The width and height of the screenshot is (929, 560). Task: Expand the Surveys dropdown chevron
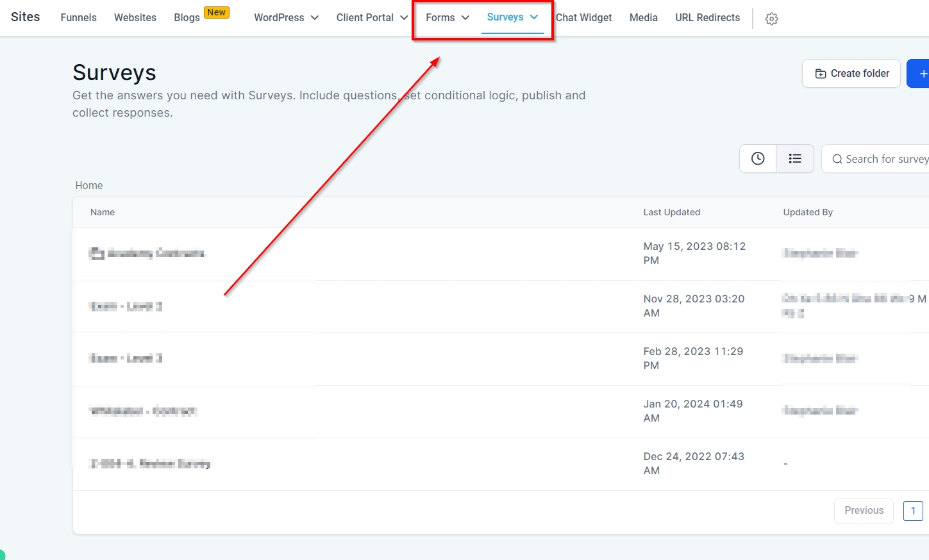tap(534, 17)
